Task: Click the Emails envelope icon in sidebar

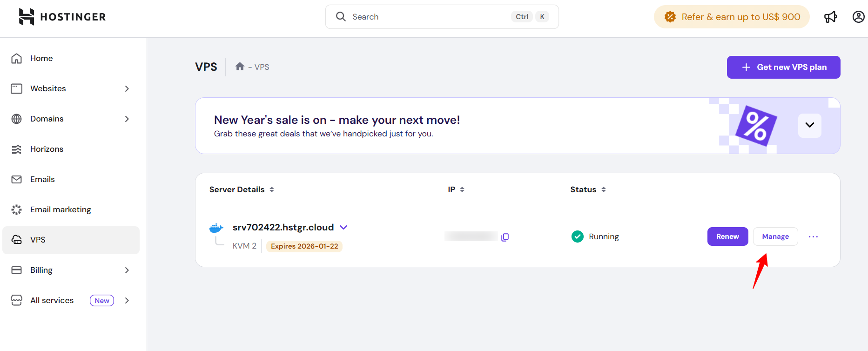Action: (x=17, y=179)
